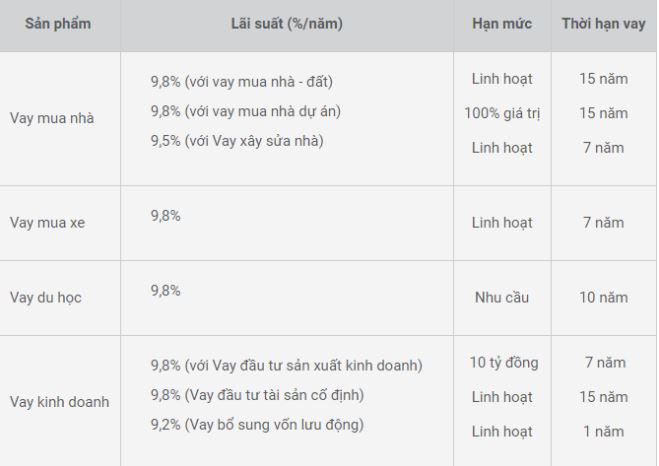Select the "Vay kinh doanh" product cell
The height and width of the screenshot is (466, 659).
58,402
